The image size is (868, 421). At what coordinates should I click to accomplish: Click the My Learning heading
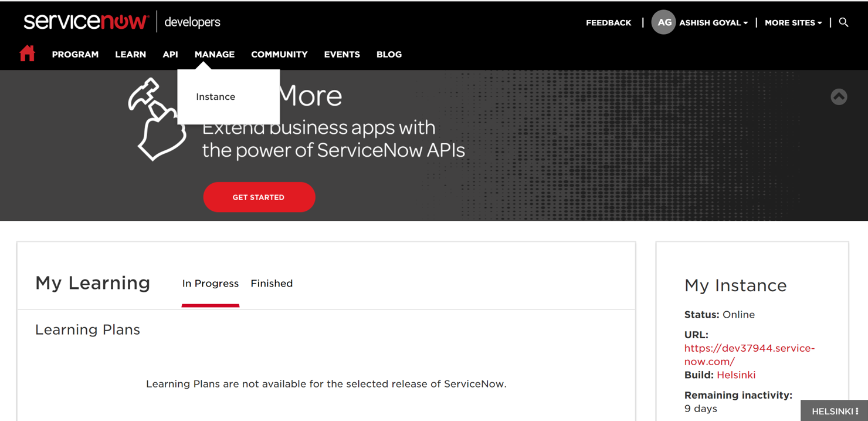(x=93, y=283)
